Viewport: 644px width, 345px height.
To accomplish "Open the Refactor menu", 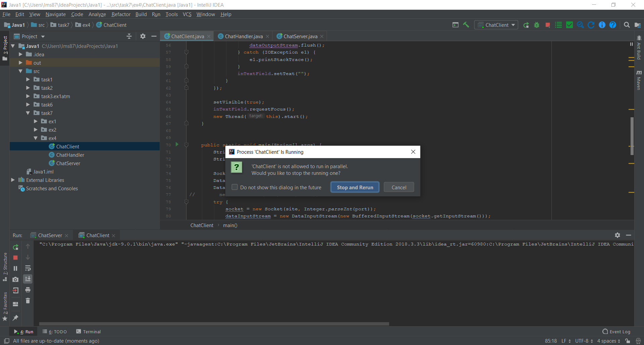I will [121, 14].
